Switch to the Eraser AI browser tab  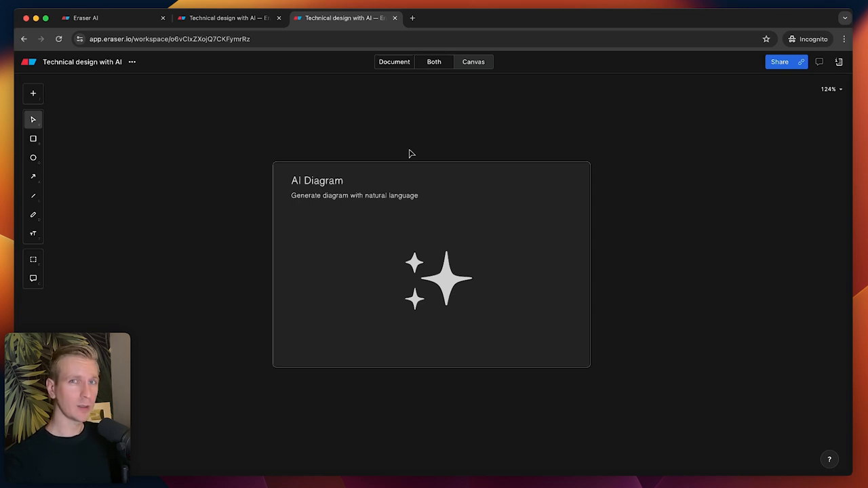coord(108,18)
